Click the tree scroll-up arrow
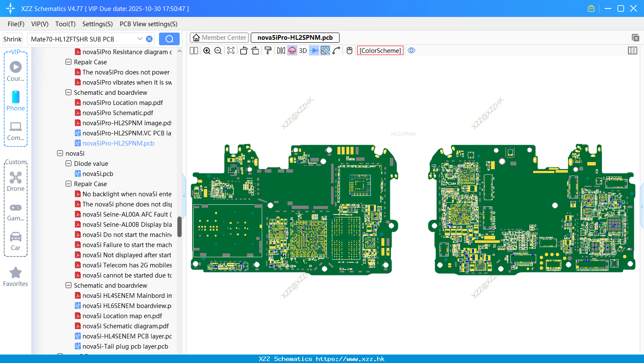 pyautogui.click(x=179, y=51)
